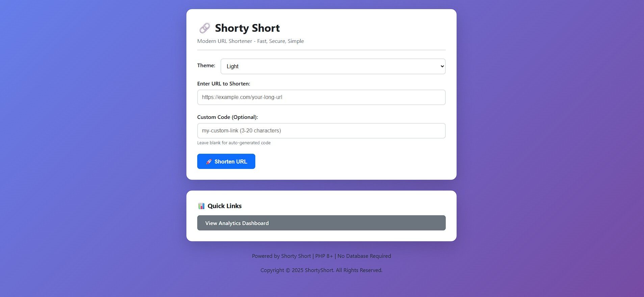The height and width of the screenshot is (297, 644).
Task: Click the Powered by Shorty Short footer text
Action: [281, 256]
